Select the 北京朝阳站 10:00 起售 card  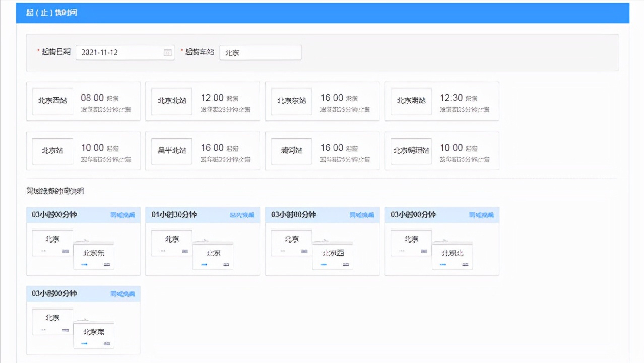click(x=442, y=150)
